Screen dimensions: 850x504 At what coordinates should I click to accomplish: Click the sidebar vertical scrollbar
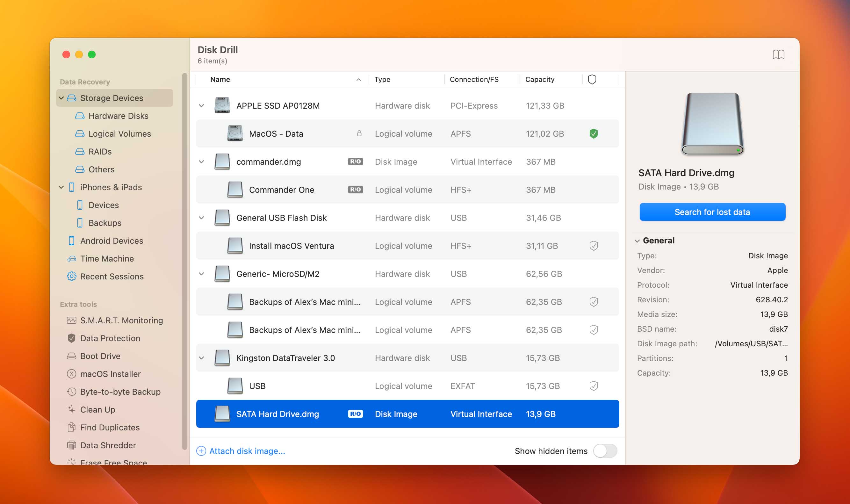tap(184, 261)
